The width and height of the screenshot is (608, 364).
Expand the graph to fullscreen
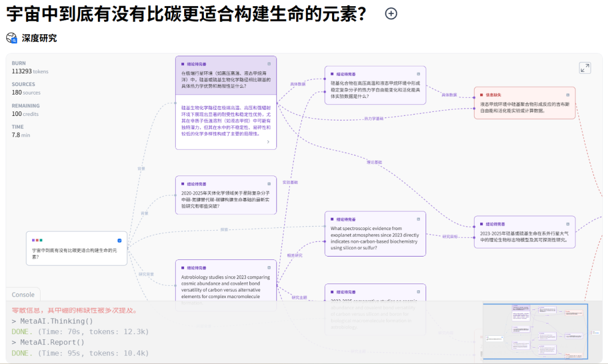(585, 68)
